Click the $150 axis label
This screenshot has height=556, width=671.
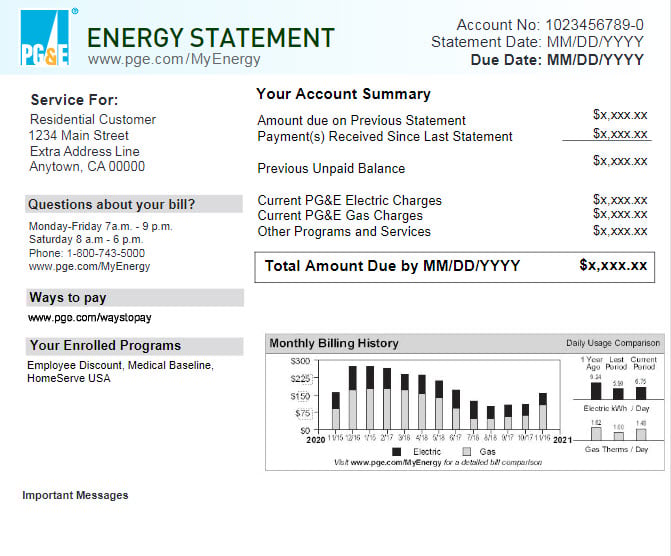[x=300, y=396]
